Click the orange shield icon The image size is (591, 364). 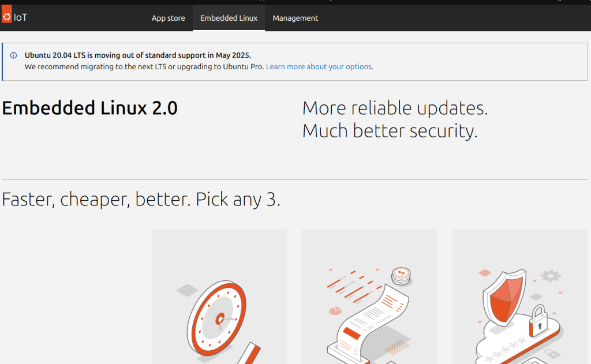pyautogui.click(x=504, y=298)
